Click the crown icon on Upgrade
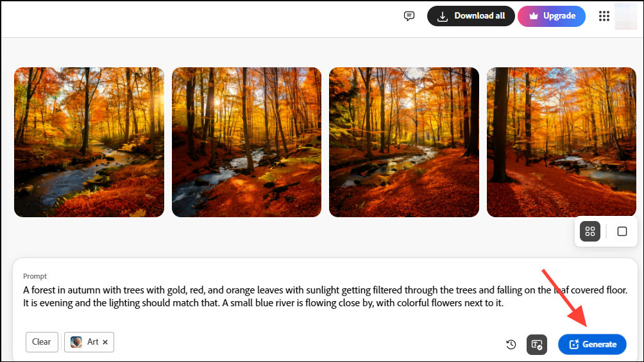 (x=534, y=16)
